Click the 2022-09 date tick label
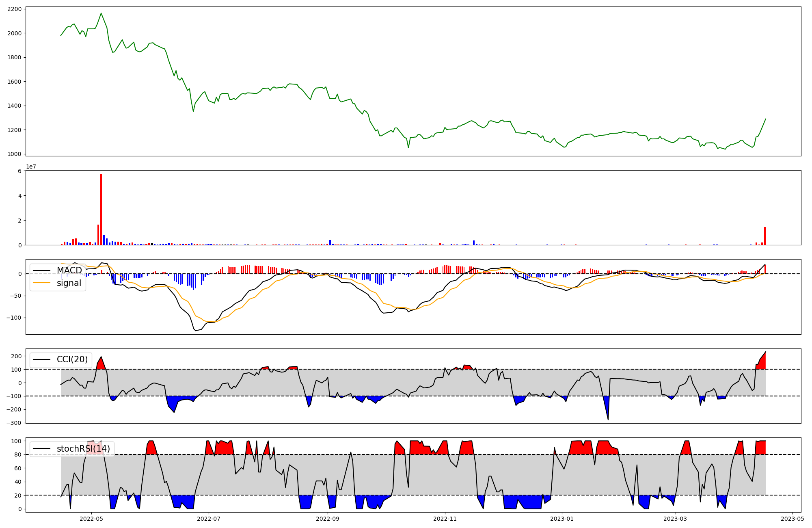The image size is (812, 528). point(328,519)
